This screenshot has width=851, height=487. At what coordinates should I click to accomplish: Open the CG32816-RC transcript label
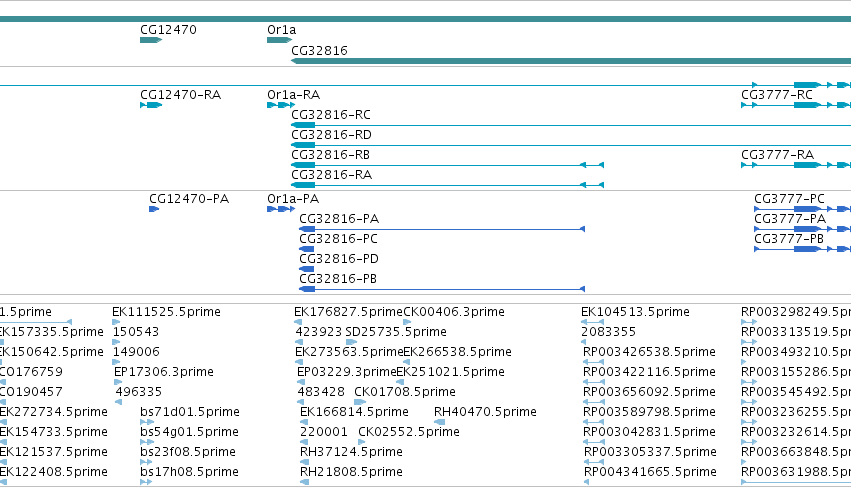coord(331,115)
